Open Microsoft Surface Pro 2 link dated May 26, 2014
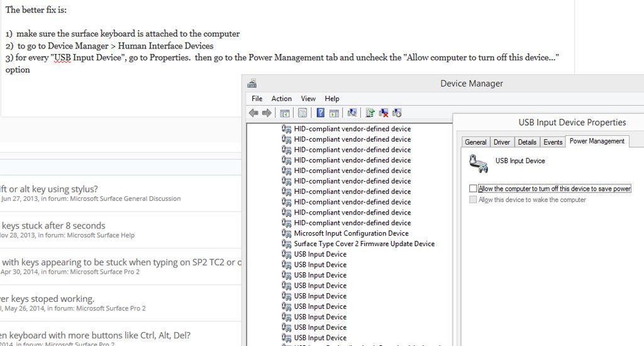 [111, 308]
